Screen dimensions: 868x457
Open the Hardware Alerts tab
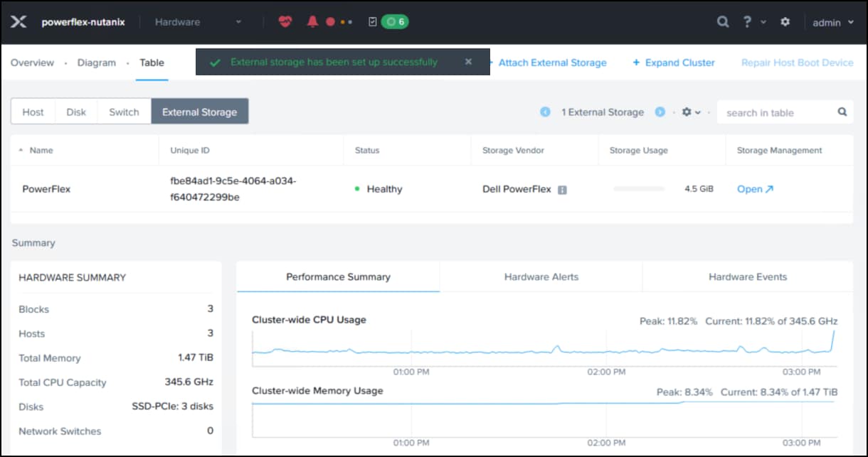click(541, 276)
